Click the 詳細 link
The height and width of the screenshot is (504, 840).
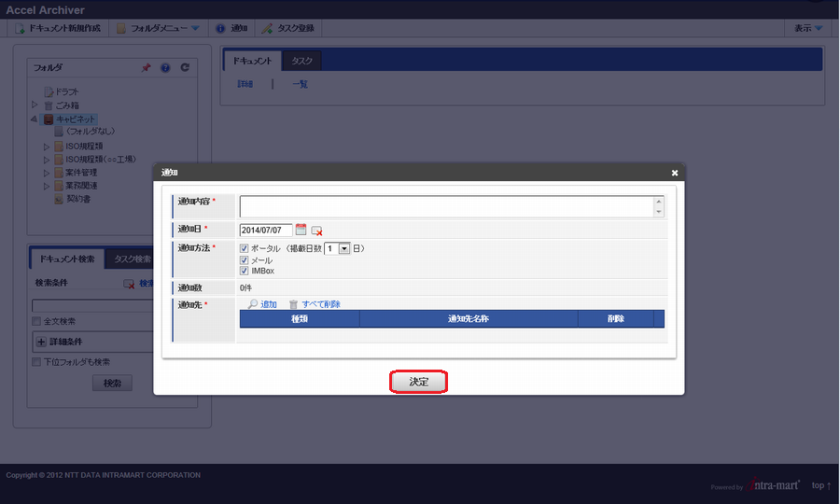tap(245, 84)
